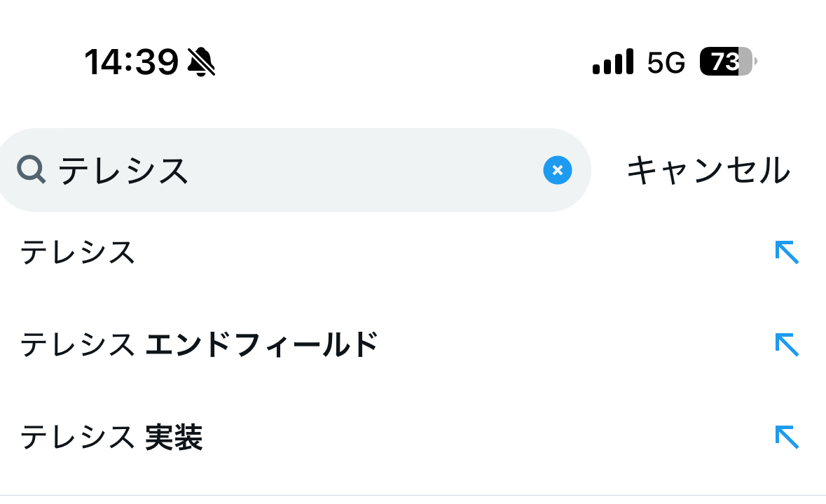
Task: Tap empty space inside the search bar
Action: (364, 170)
